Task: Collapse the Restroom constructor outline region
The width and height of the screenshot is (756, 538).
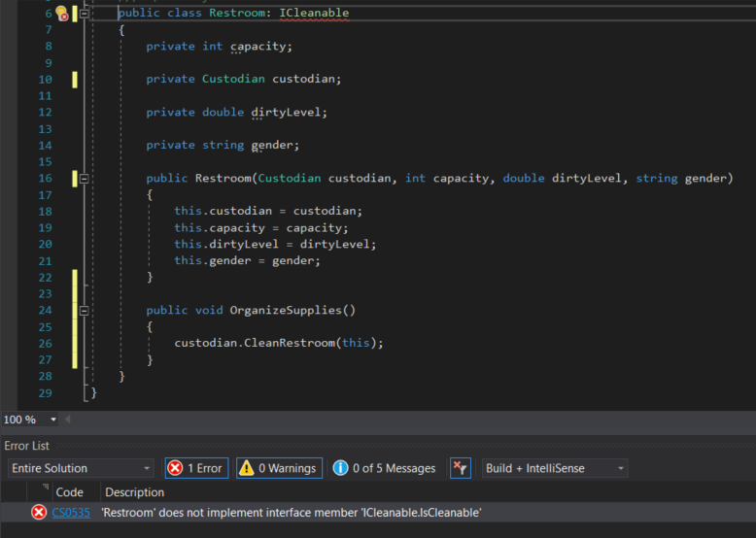Action: tap(85, 179)
